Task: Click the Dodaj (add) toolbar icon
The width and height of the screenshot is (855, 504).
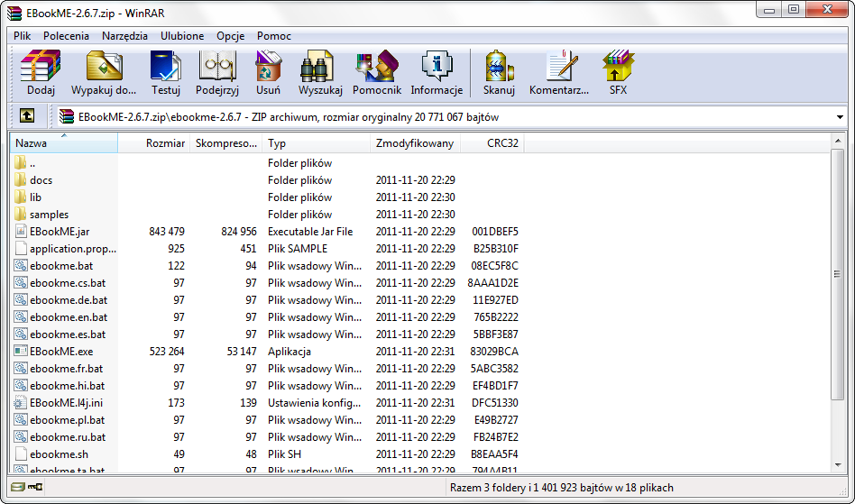Action: click(41, 67)
